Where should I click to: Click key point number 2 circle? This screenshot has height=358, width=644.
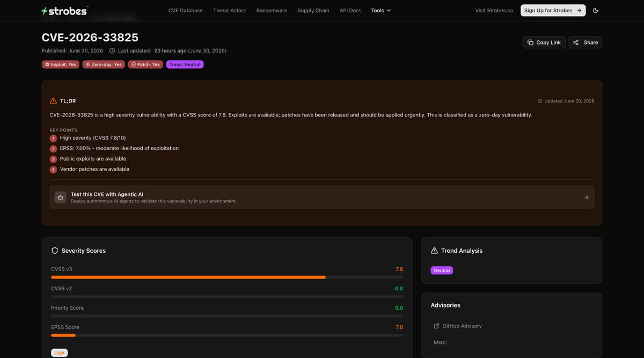53,149
